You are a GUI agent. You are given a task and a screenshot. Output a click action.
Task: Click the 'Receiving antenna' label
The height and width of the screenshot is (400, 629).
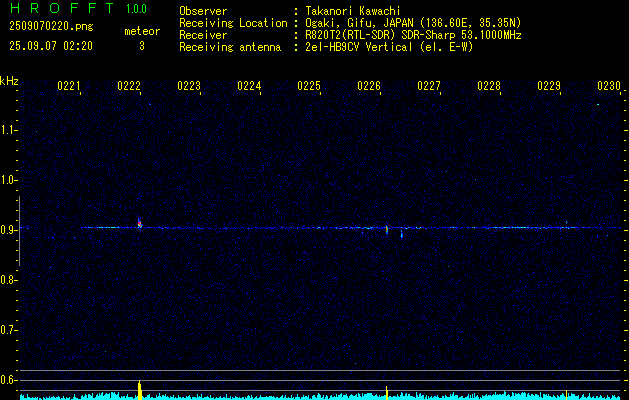point(230,47)
